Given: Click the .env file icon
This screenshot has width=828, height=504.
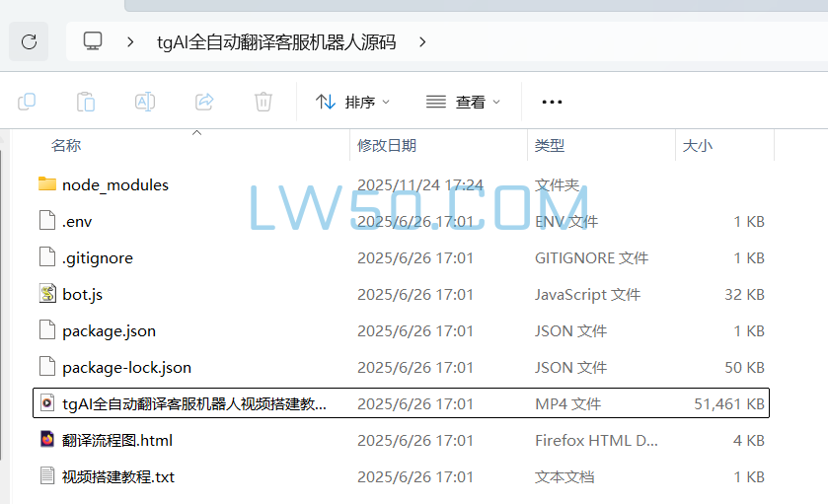Looking at the screenshot, I should pyautogui.click(x=47, y=220).
